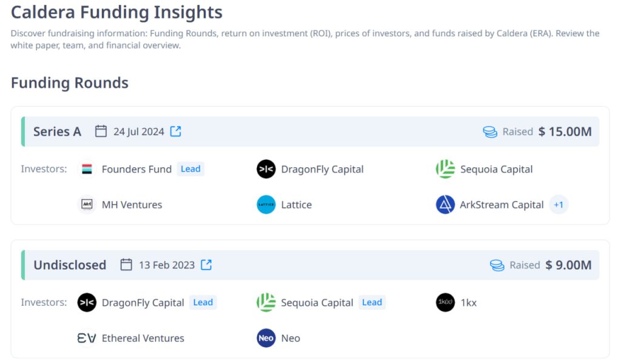Open the ArkStream Capital investor link
621x364 pixels.
tap(502, 205)
